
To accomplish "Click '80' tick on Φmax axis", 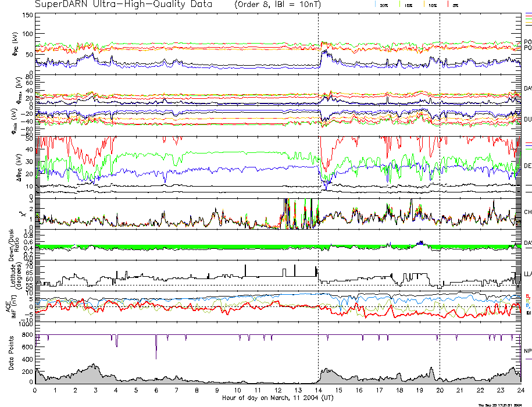I will pos(29,77).
